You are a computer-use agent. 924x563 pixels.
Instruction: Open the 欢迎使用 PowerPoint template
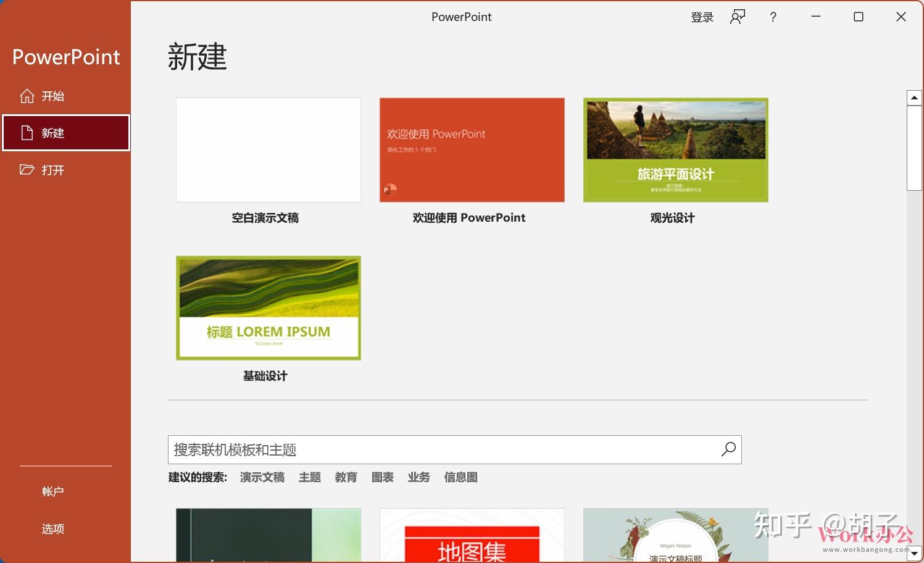click(472, 149)
